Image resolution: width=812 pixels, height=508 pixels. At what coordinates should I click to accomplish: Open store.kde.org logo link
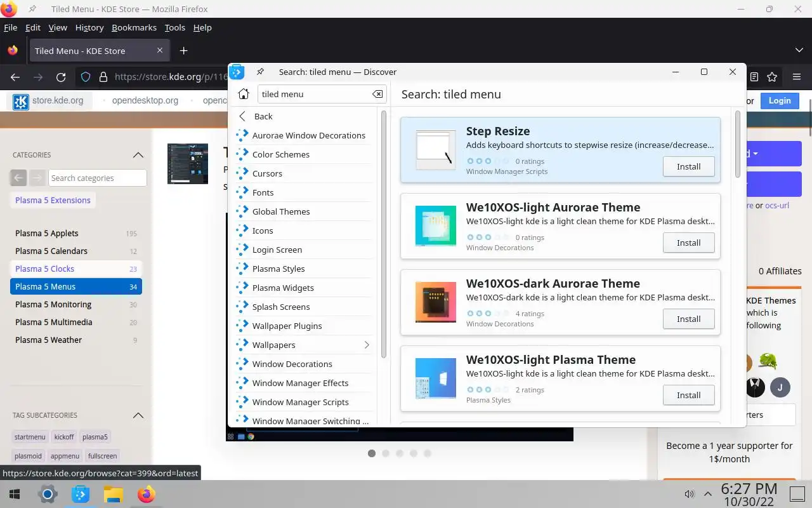tap(49, 101)
